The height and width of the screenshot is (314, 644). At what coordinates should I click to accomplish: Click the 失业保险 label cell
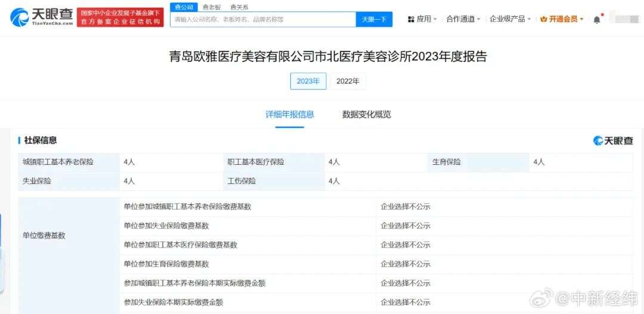coord(69,181)
